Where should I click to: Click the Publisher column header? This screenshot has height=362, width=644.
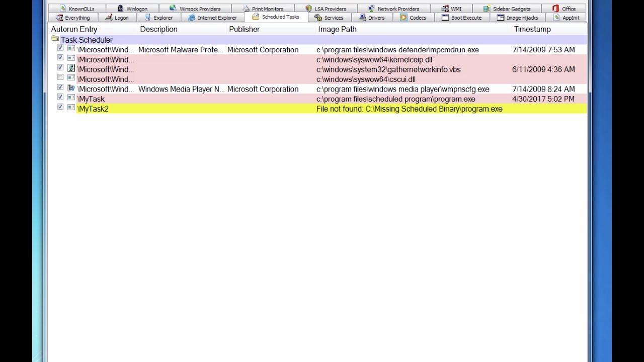[x=271, y=29]
